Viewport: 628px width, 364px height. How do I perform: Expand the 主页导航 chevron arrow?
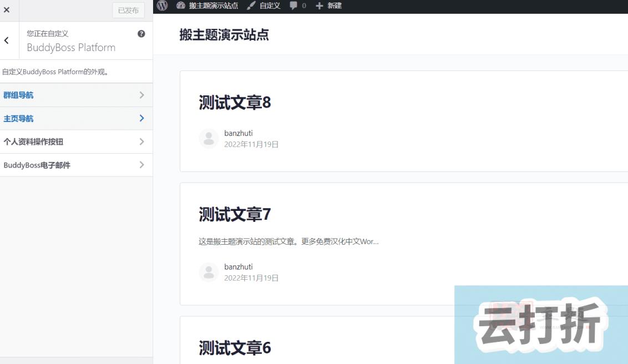(x=142, y=118)
